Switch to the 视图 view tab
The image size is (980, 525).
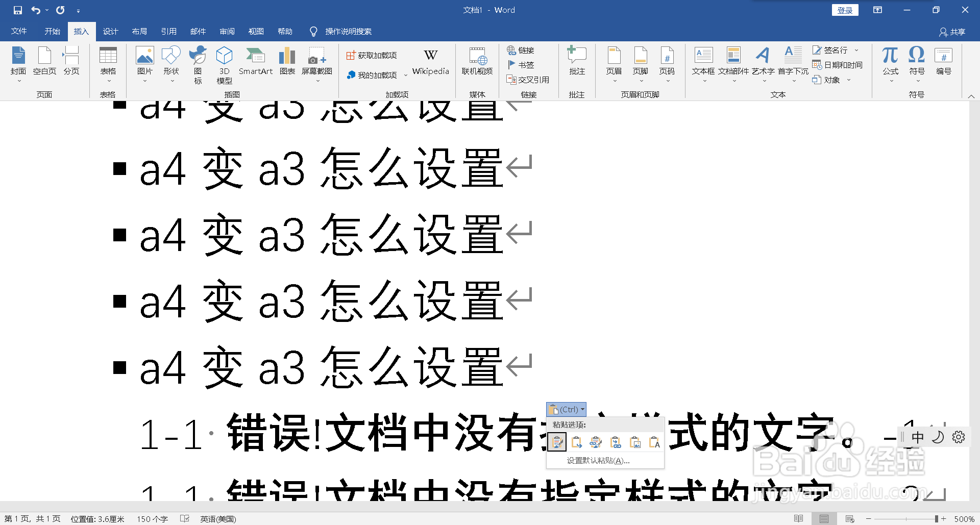point(256,31)
